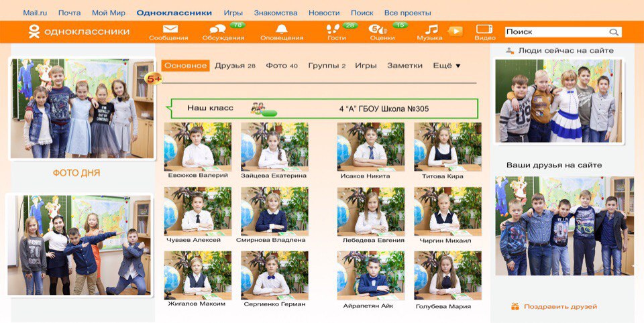Click the Mail.ru link in top bar
The width and height of the screenshot is (644, 323).
click(x=35, y=13)
